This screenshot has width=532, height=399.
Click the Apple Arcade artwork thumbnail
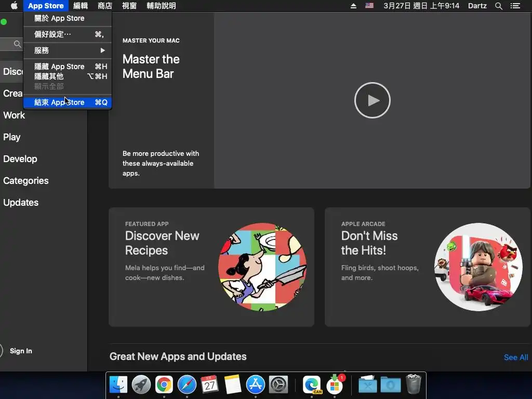[478, 267]
